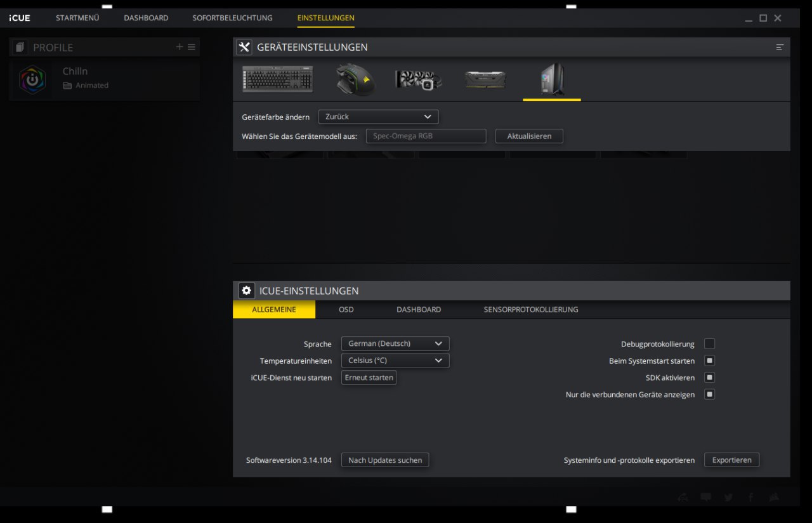This screenshot has height=523, width=812.
Task: Click Nach Updates suchen
Action: (x=385, y=460)
